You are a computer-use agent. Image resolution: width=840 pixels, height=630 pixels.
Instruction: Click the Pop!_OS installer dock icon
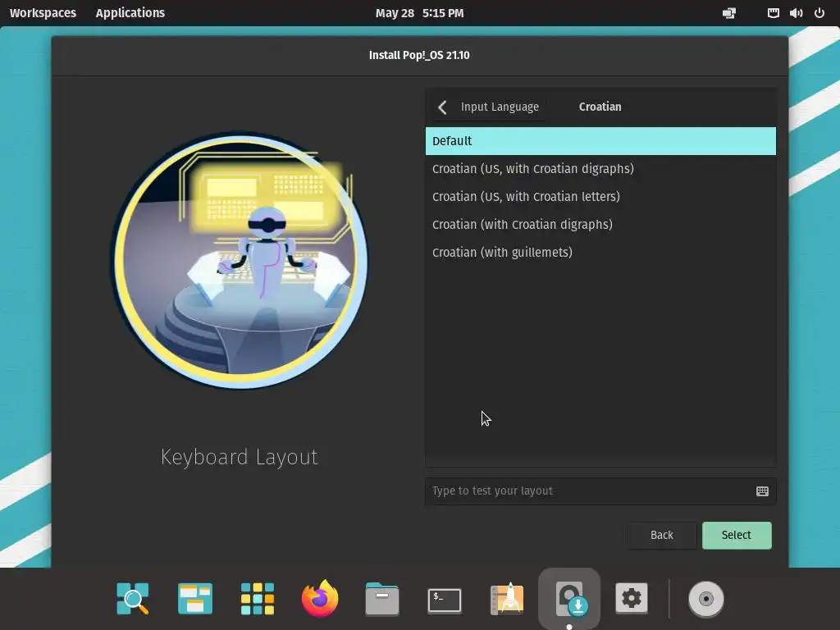[x=569, y=598]
